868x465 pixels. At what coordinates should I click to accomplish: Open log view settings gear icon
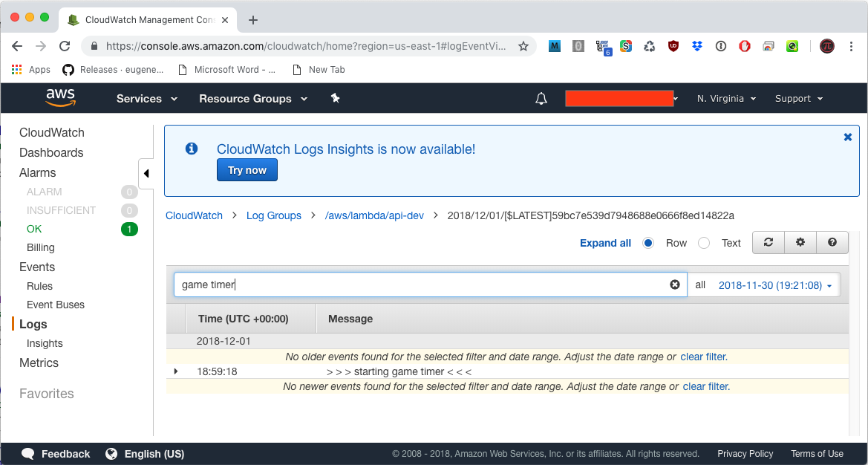pos(800,242)
